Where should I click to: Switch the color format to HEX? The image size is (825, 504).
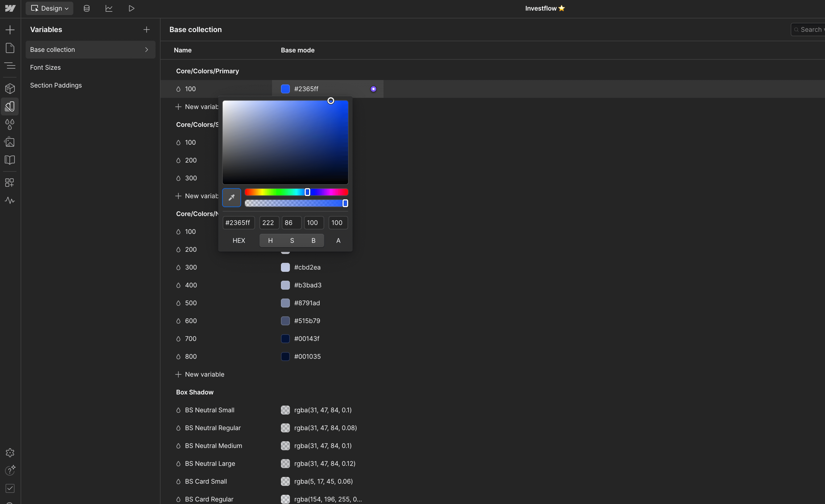coord(239,240)
